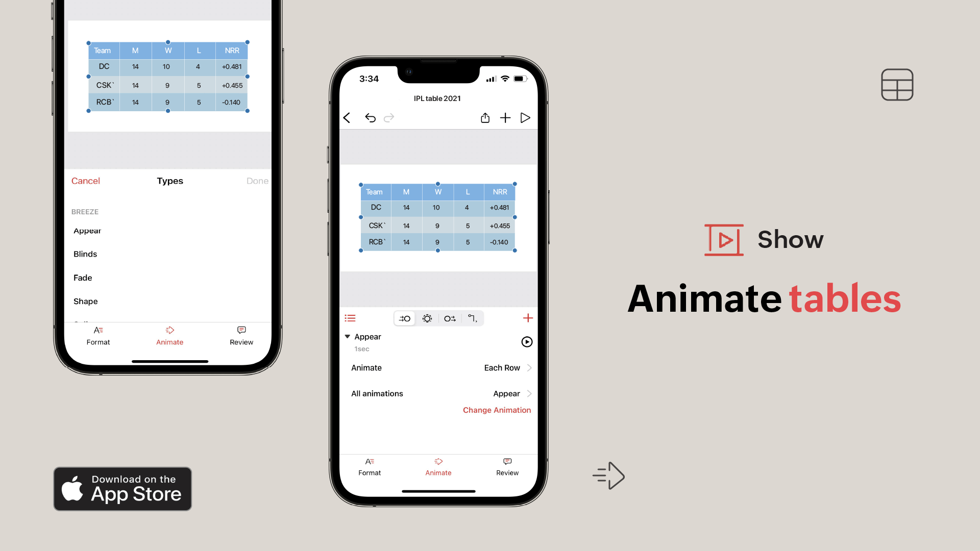Tap Change Animation link
Viewport: 980px width, 551px height.
coord(497,410)
